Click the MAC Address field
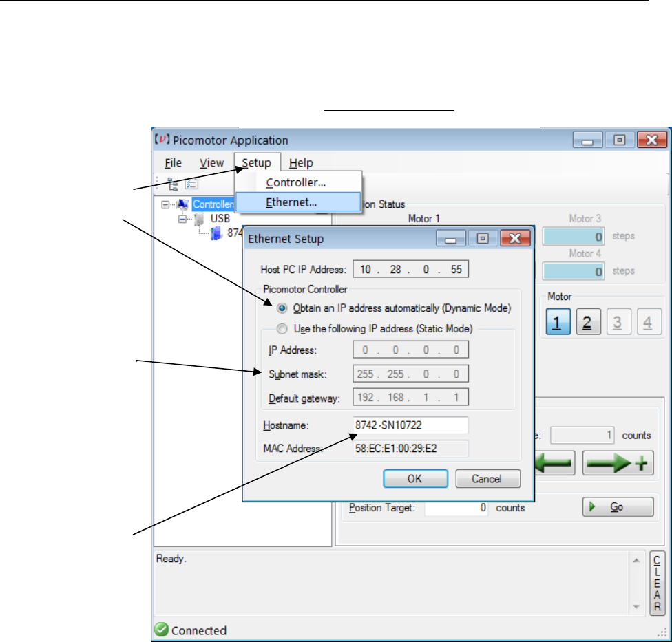 (410, 449)
